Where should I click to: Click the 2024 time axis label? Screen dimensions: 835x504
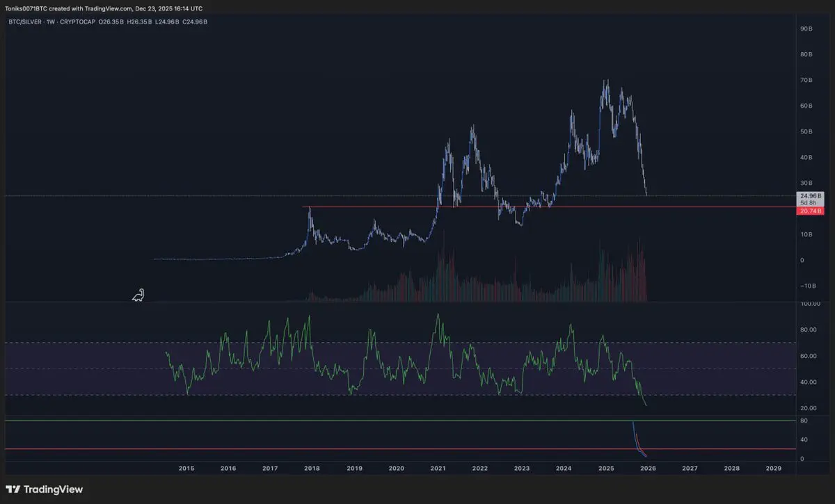click(564, 469)
